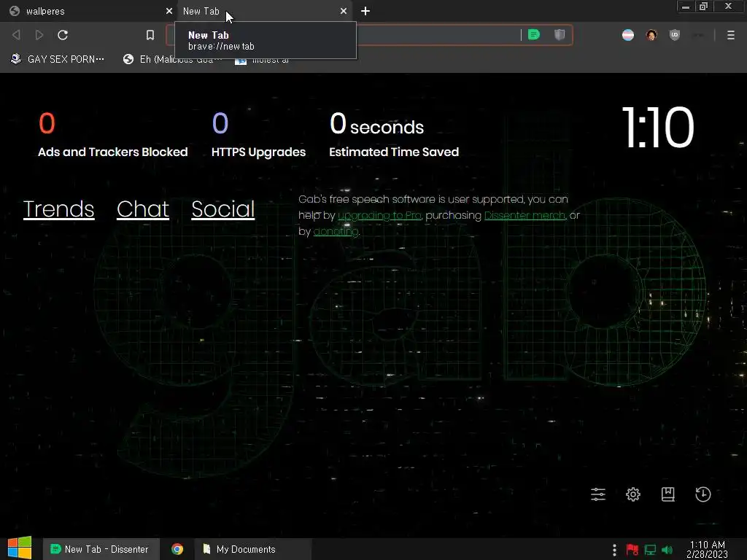Screen dimensions: 747x560
Task: Follow the upgrading to Pro link
Action: (x=379, y=215)
